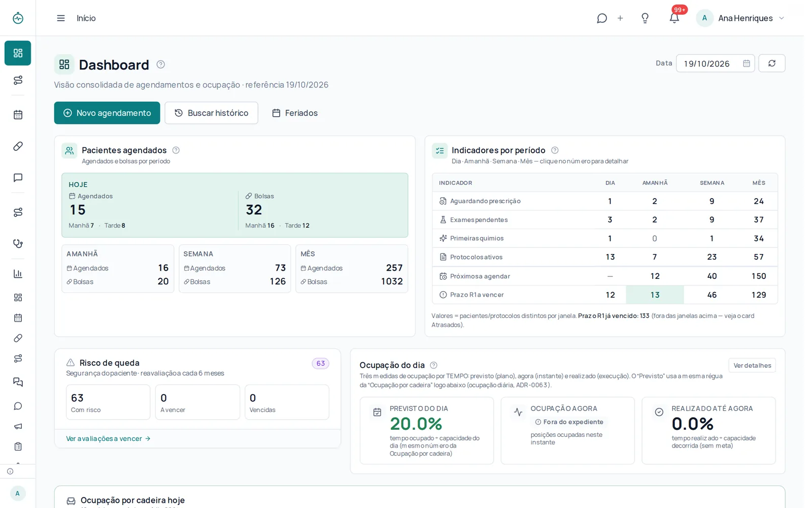Click 37 in Exames pendentes row
This screenshot has height=508, width=812.
pyautogui.click(x=758, y=219)
